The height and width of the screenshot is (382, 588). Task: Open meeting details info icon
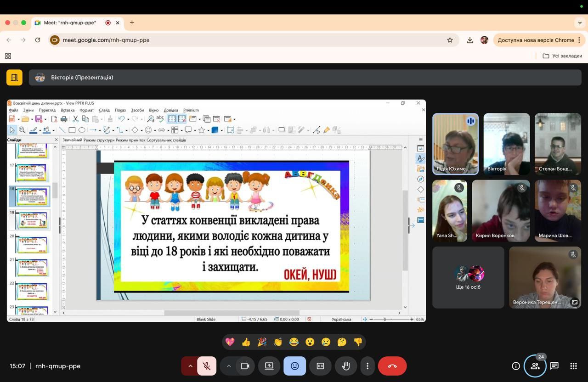[x=515, y=366]
